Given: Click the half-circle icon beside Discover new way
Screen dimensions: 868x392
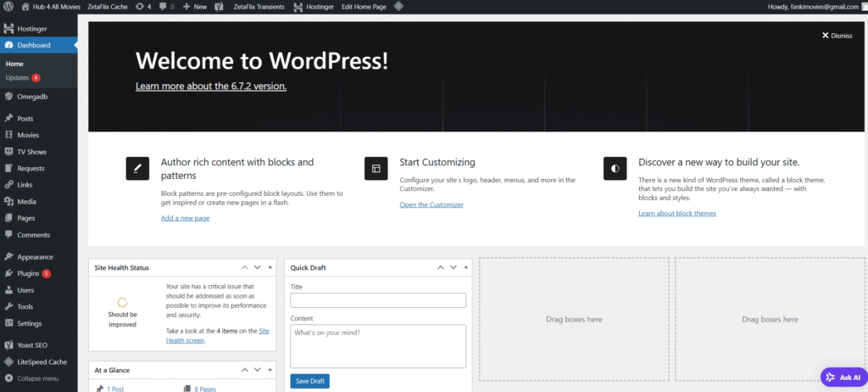Looking at the screenshot, I should pos(615,169).
